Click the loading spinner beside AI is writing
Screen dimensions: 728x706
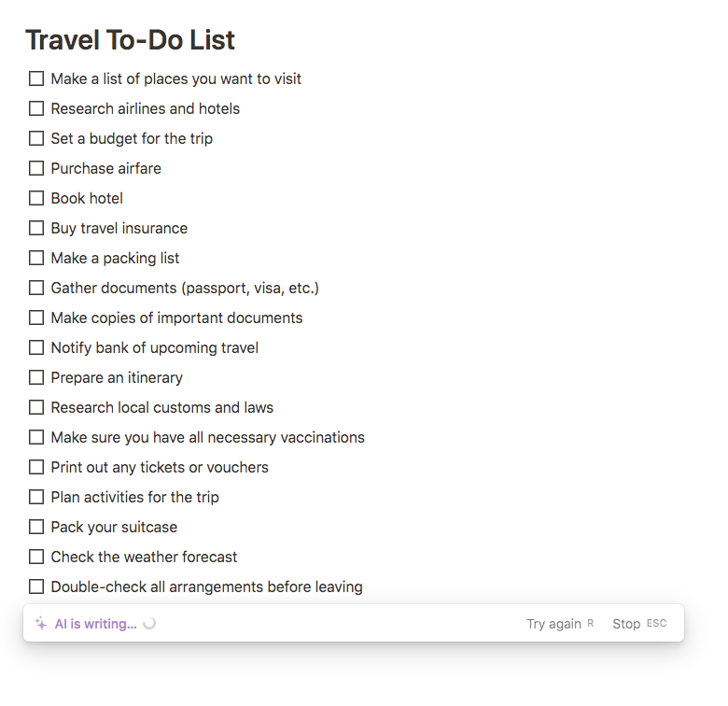pyautogui.click(x=149, y=623)
